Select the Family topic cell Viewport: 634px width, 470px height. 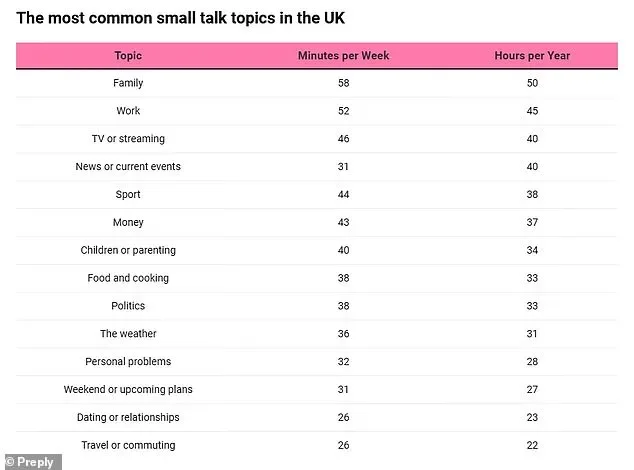tap(128, 83)
